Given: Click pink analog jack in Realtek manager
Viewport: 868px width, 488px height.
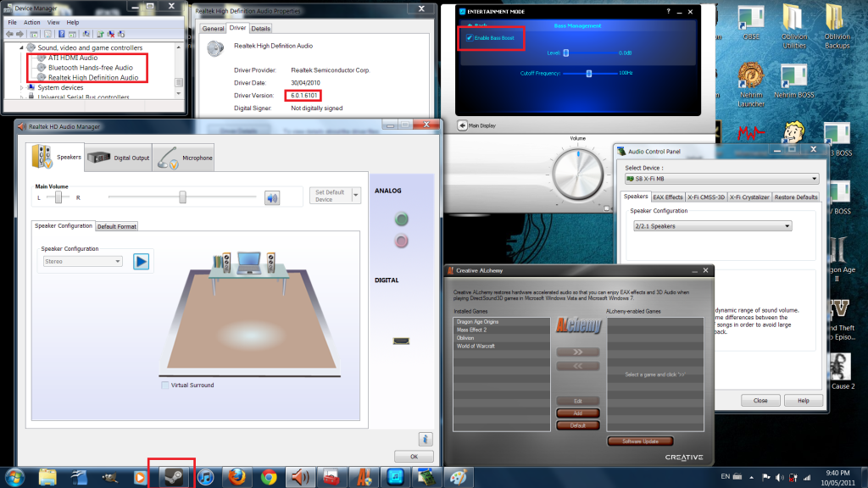Looking at the screenshot, I should point(401,241).
